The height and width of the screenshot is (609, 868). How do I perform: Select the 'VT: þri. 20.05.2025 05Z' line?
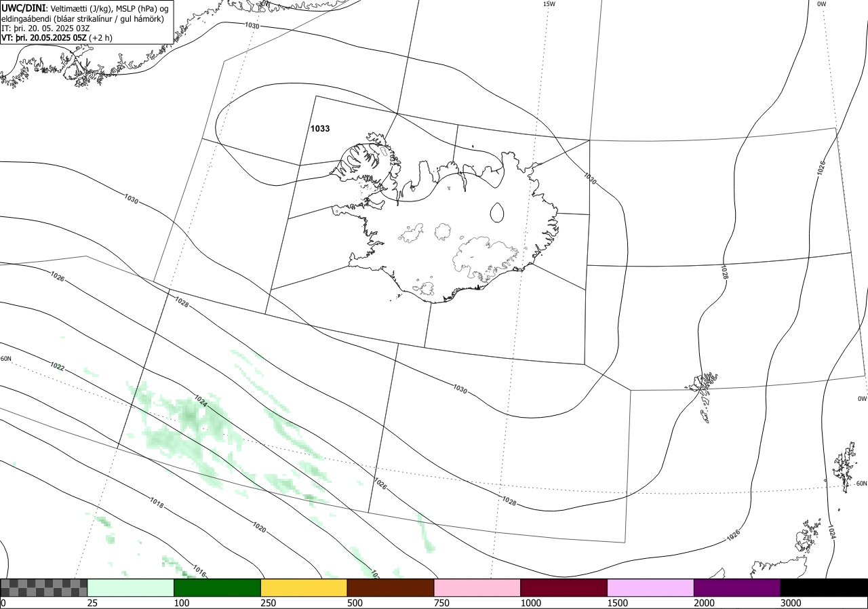[45, 37]
